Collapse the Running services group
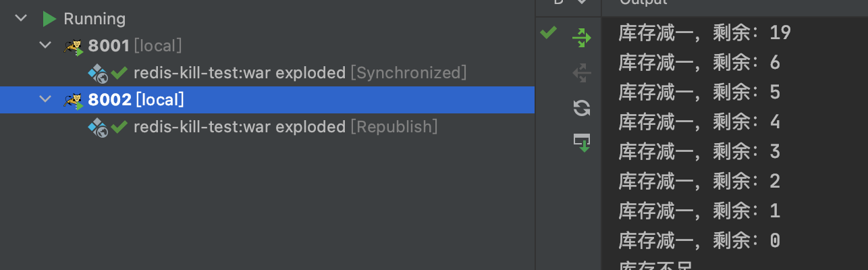868x270 pixels. point(20,19)
